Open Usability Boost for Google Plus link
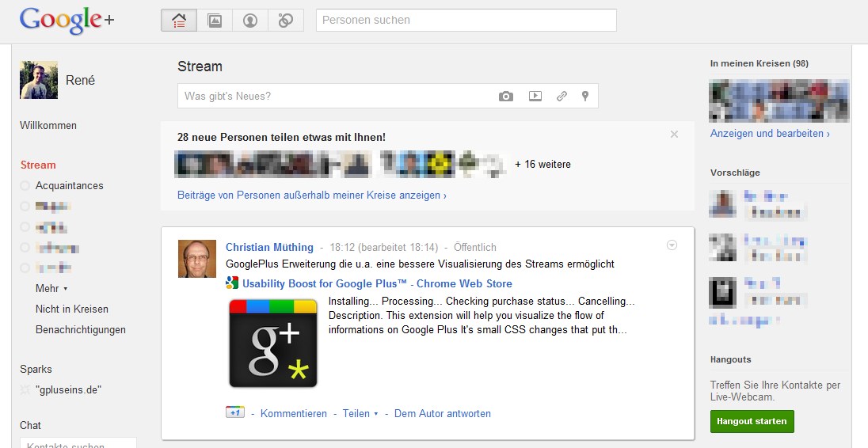Screen dimensions: 868x448 pyautogui.click(x=377, y=283)
